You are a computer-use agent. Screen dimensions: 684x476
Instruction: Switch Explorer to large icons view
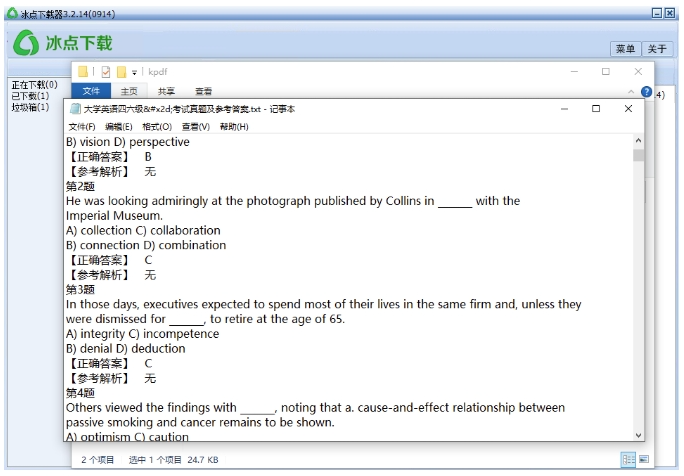644,459
